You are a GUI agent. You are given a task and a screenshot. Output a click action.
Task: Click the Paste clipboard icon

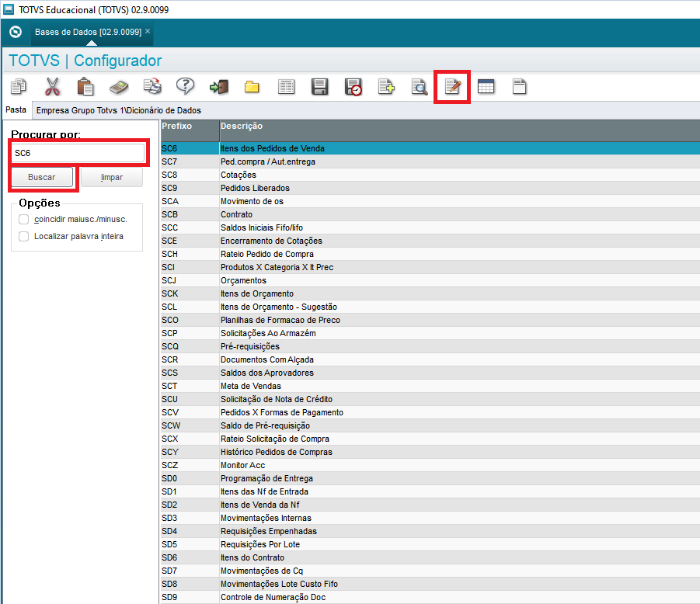(x=85, y=86)
